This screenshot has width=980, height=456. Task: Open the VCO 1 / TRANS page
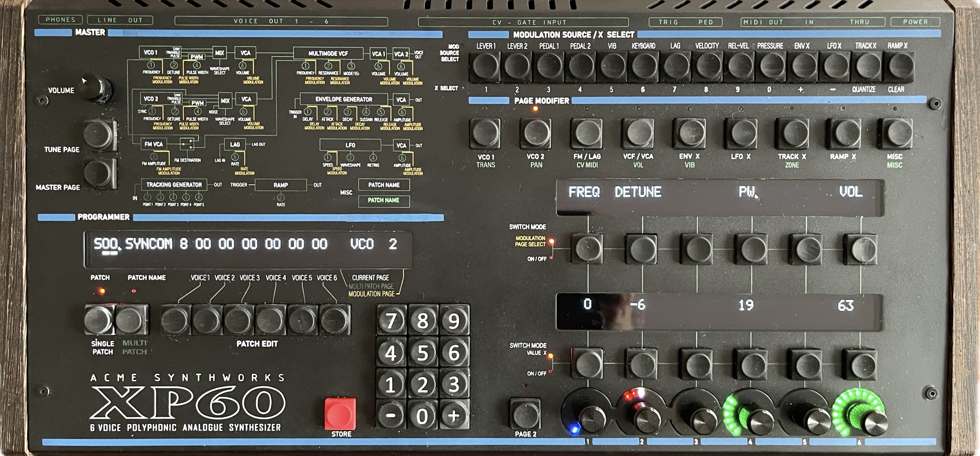(x=485, y=133)
